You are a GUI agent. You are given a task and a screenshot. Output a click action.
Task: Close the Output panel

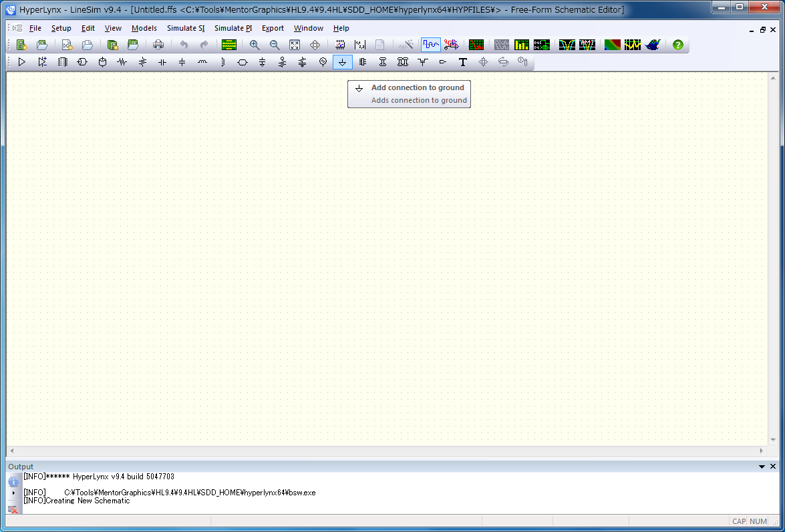click(773, 467)
